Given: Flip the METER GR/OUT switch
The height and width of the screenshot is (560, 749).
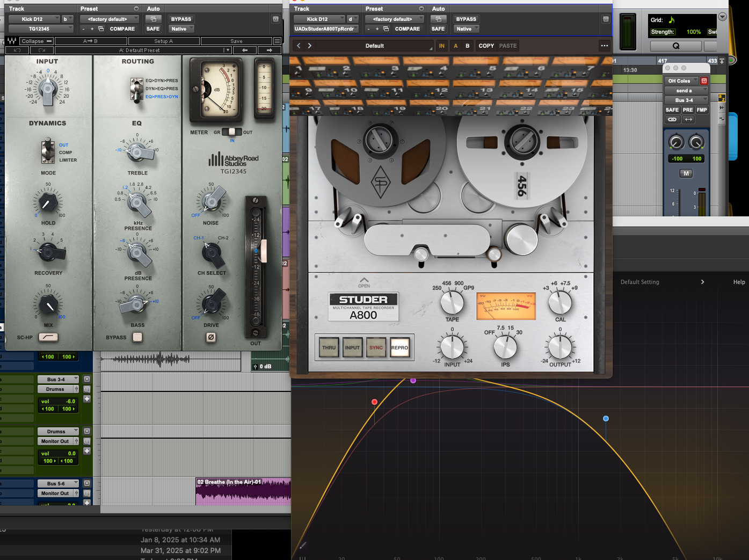Looking at the screenshot, I should coord(232,132).
